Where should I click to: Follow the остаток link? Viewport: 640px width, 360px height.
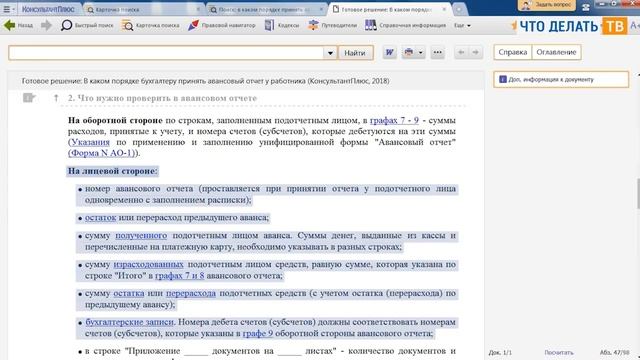pyautogui.click(x=100, y=218)
